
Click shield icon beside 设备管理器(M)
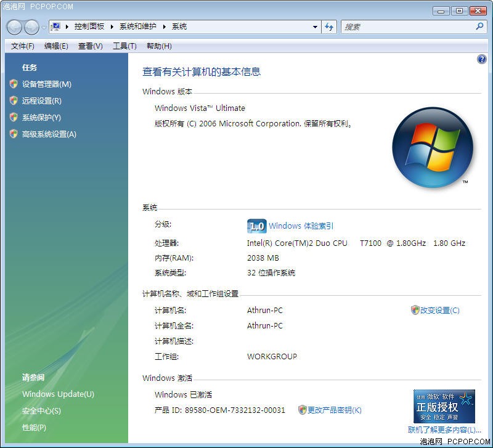(x=14, y=84)
